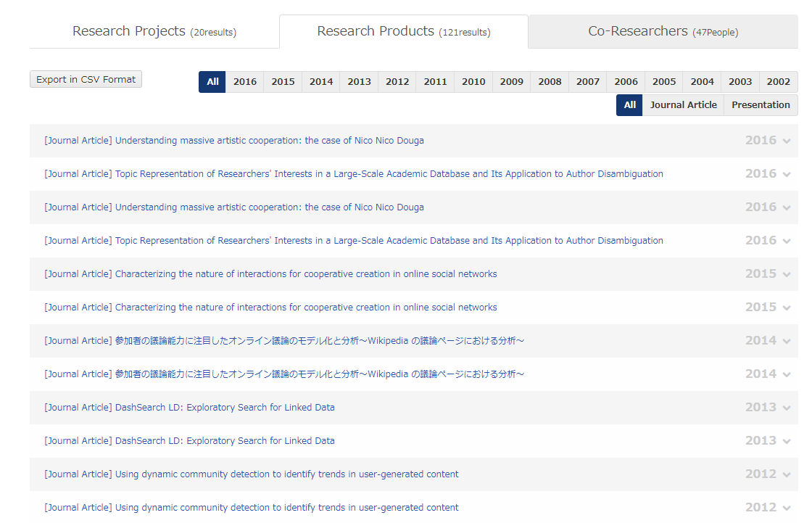Filter results by year 2012

397,82
